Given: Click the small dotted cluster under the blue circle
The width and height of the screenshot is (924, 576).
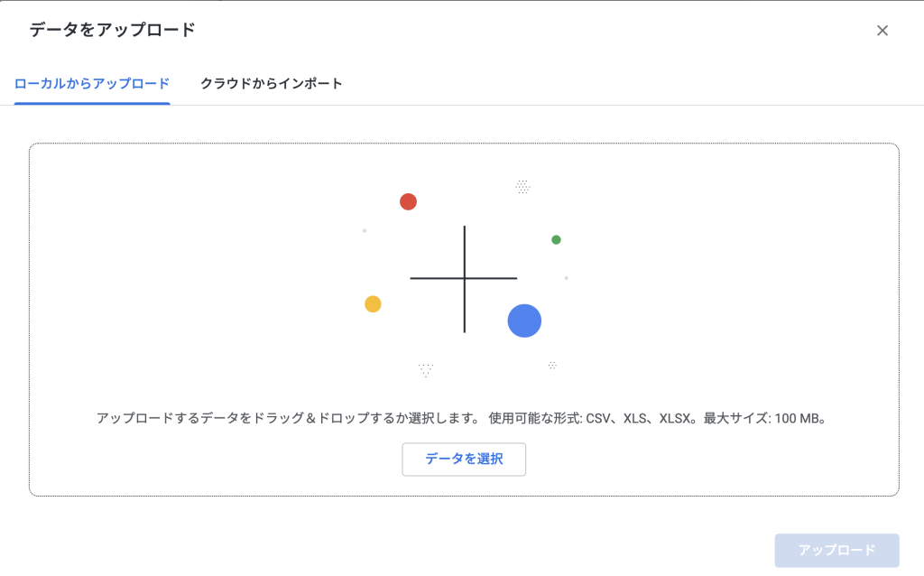Looking at the screenshot, I should (x=552, y=366).
